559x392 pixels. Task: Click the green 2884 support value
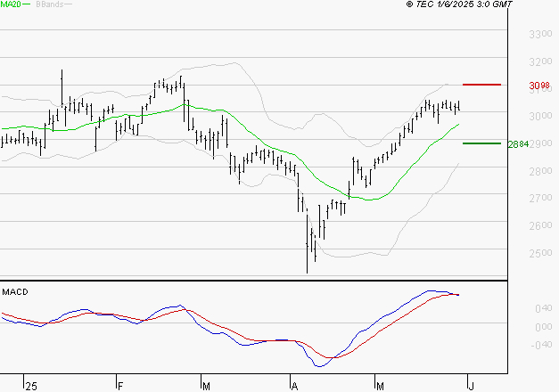[x=518, y=144]
